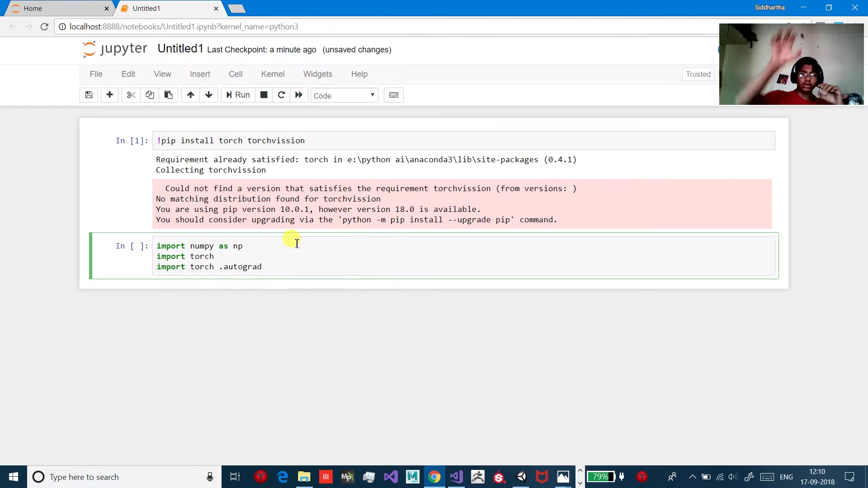Reload the page in browser
The image size is (868, 488).
44,27
